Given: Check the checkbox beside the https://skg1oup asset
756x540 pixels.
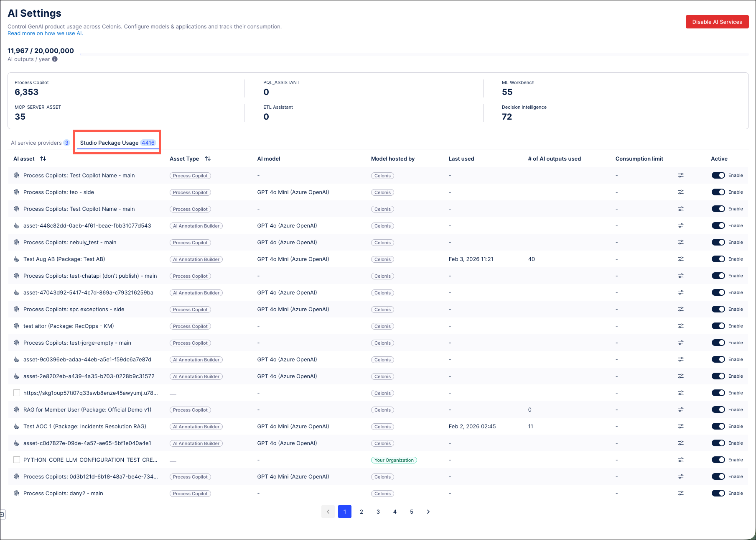Looking at the screenshot, I should (x=17, y=393).
